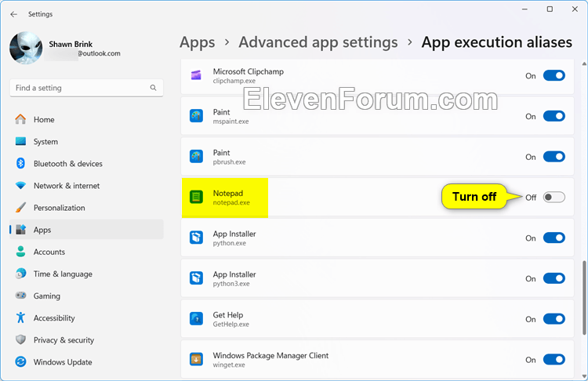Minimize the Settings window
Viewport: 588px width, 381px height.
click(524, 9)
